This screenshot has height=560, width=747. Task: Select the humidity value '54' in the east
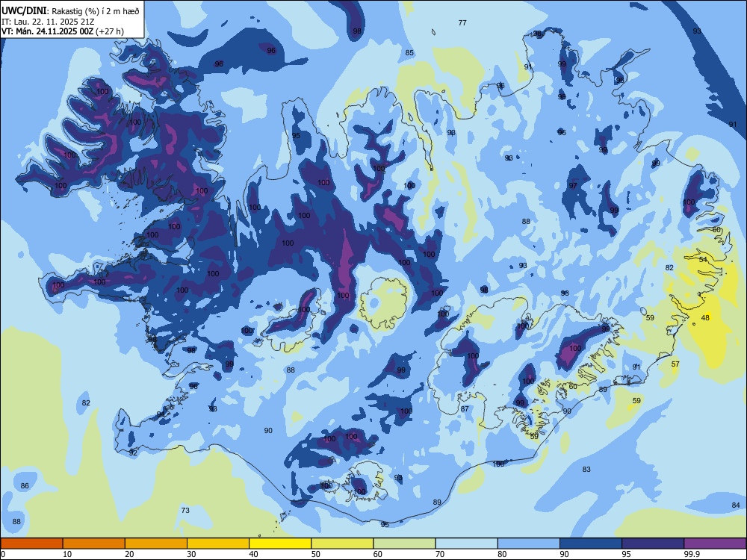pos(703,260)
